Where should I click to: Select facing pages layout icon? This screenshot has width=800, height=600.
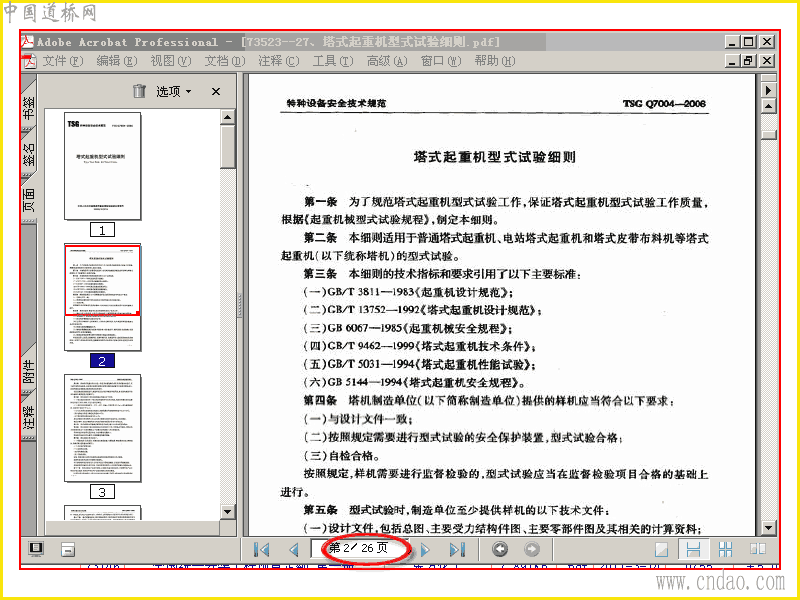tap(758, 549)
